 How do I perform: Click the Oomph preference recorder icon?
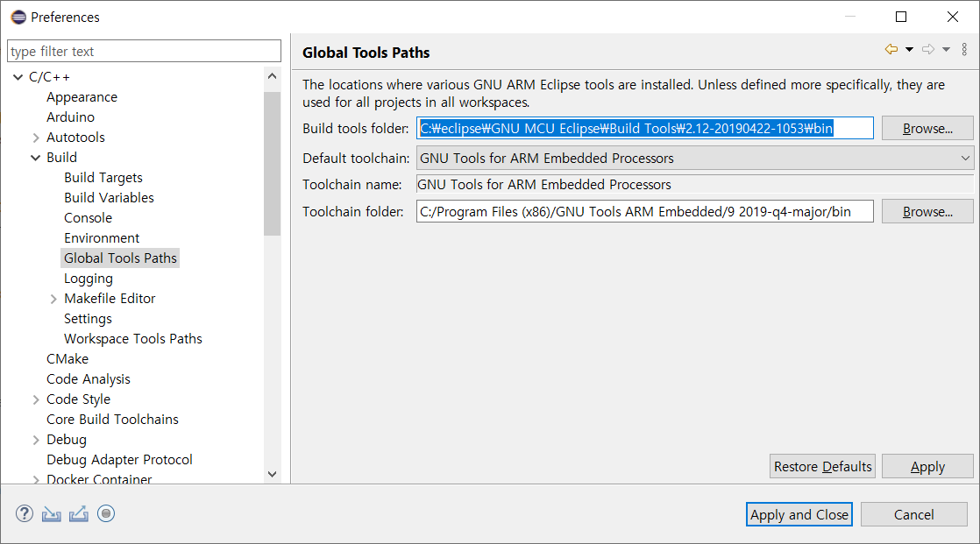106,513
